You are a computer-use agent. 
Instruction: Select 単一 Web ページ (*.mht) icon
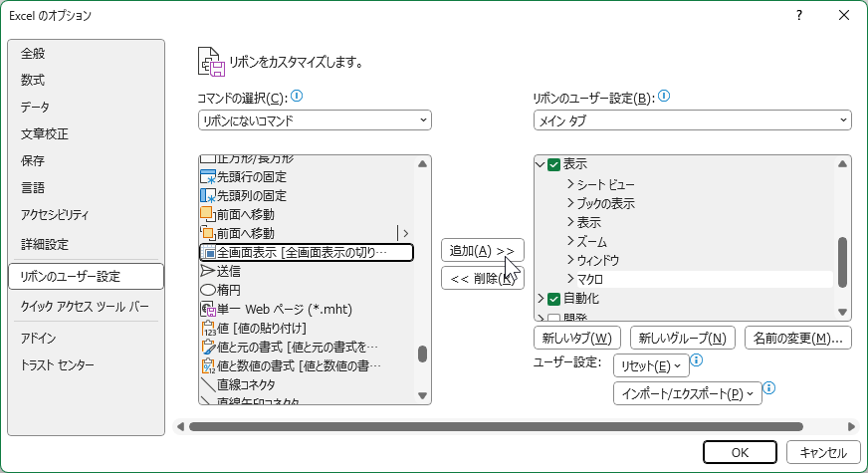[208, 309]
